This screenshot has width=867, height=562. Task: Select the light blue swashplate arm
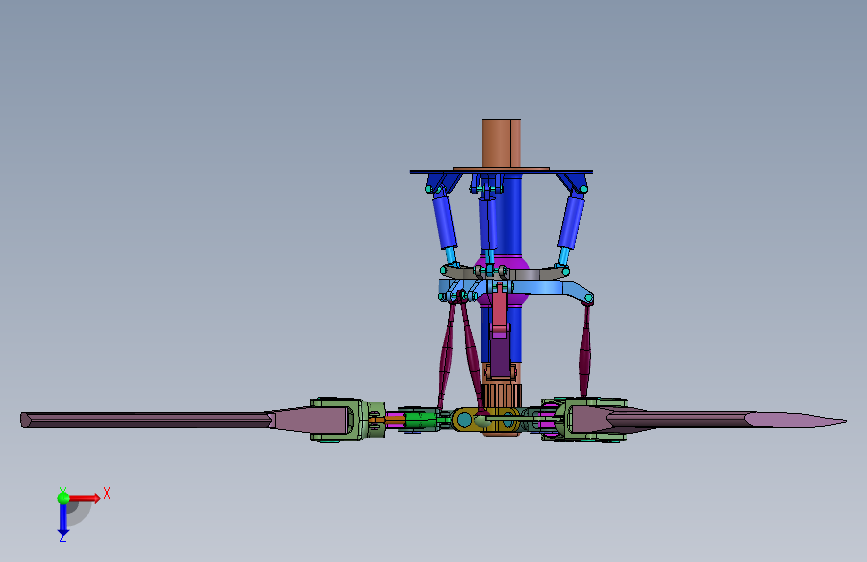[547, 288]
